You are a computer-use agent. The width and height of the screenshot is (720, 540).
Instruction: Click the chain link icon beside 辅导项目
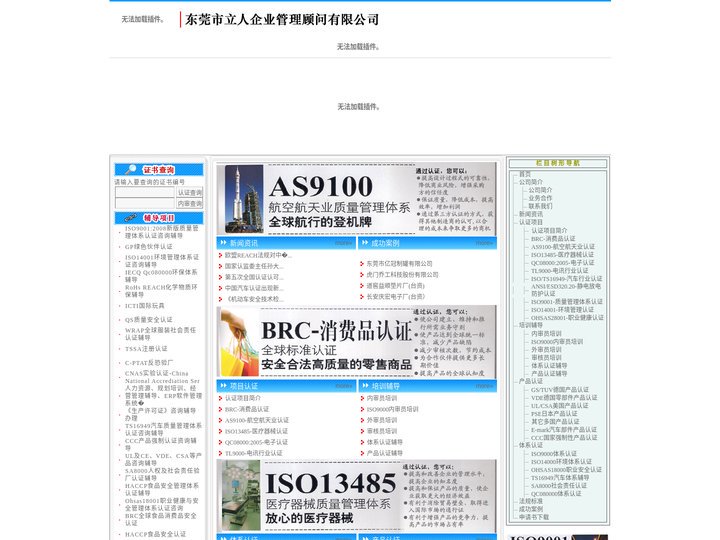[x=130, y=218]
